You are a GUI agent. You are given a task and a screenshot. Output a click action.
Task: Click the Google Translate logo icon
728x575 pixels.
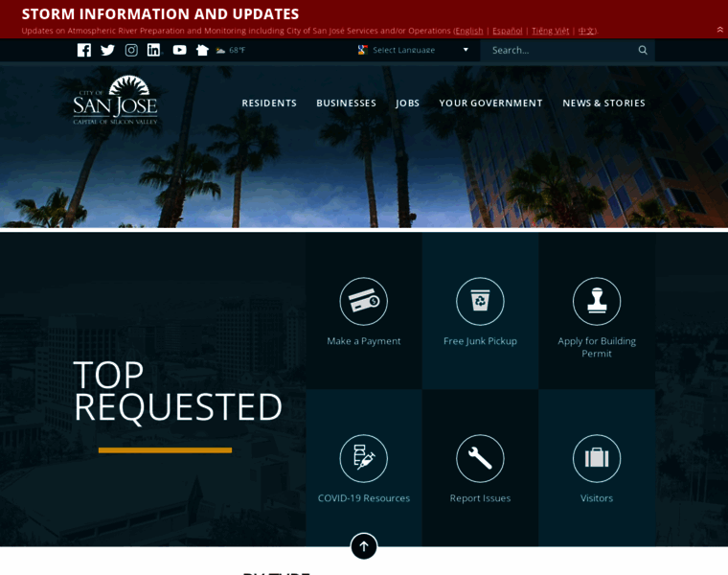coord(363,50)
